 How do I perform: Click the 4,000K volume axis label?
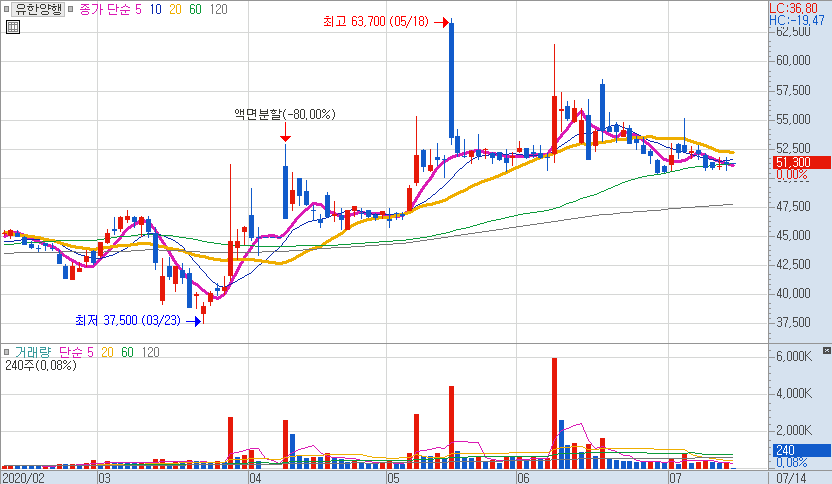(794, 393)
